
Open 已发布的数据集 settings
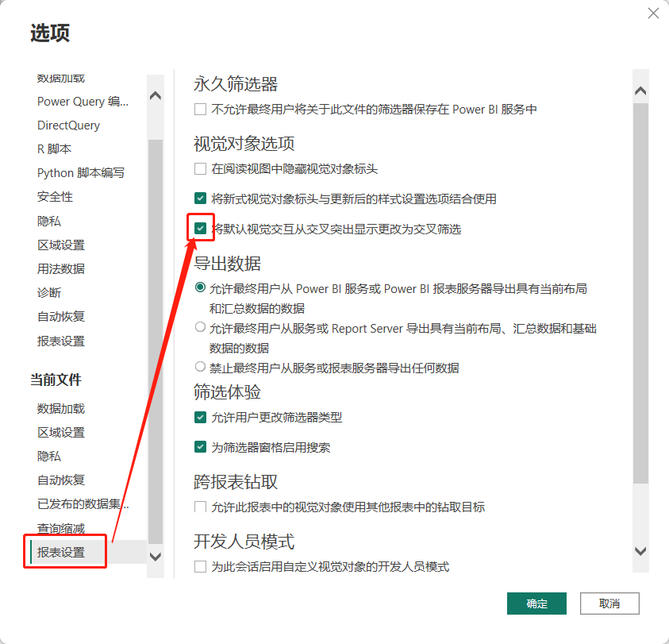tap(83, 504)
